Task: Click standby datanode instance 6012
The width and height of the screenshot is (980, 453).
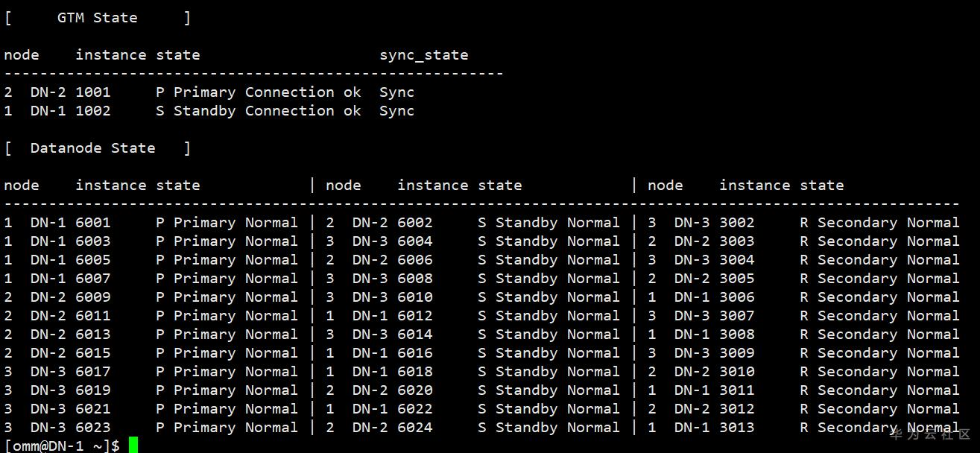Action: 414,316
